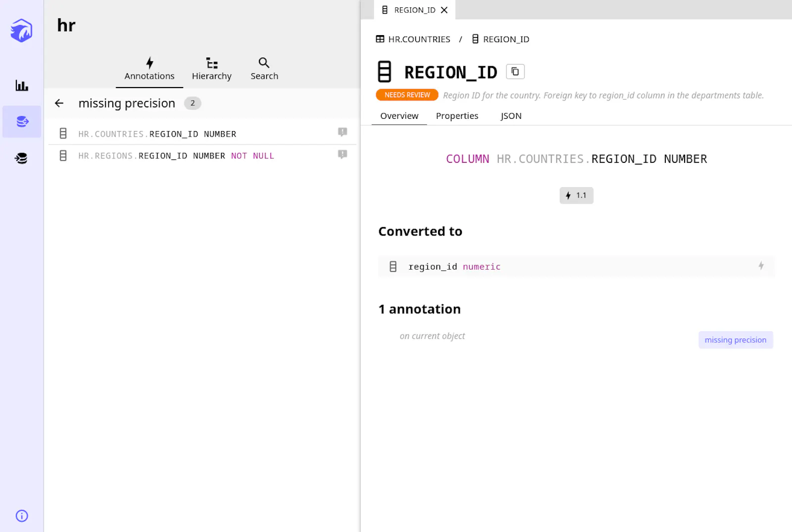Switch to the Annotations tab
Image resolution: width=792 pixels, height=532 pixels.
[149, 69]
